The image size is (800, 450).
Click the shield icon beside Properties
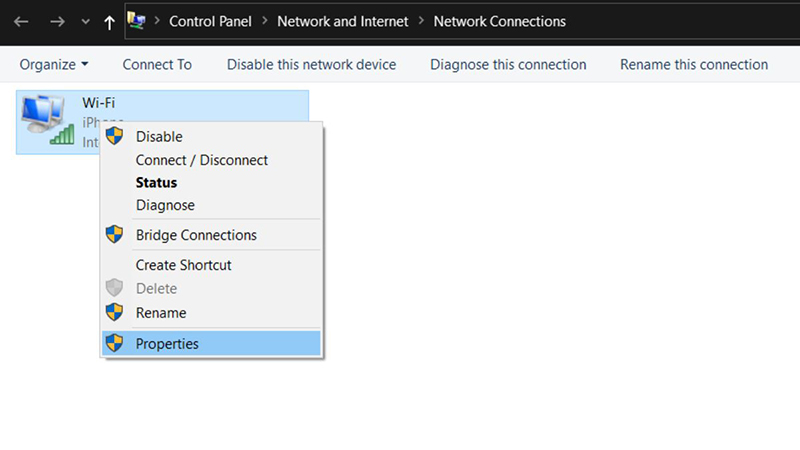115,343
